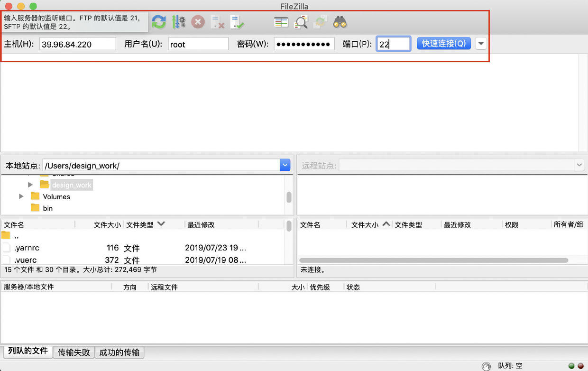
Task: Open the filename filters magnifier icon
Action: point(301,22)
